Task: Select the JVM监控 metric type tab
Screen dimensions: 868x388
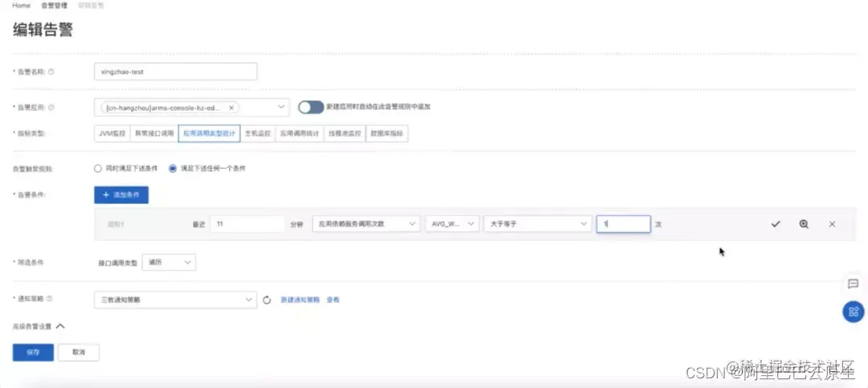Action: (x=113, y=134)
